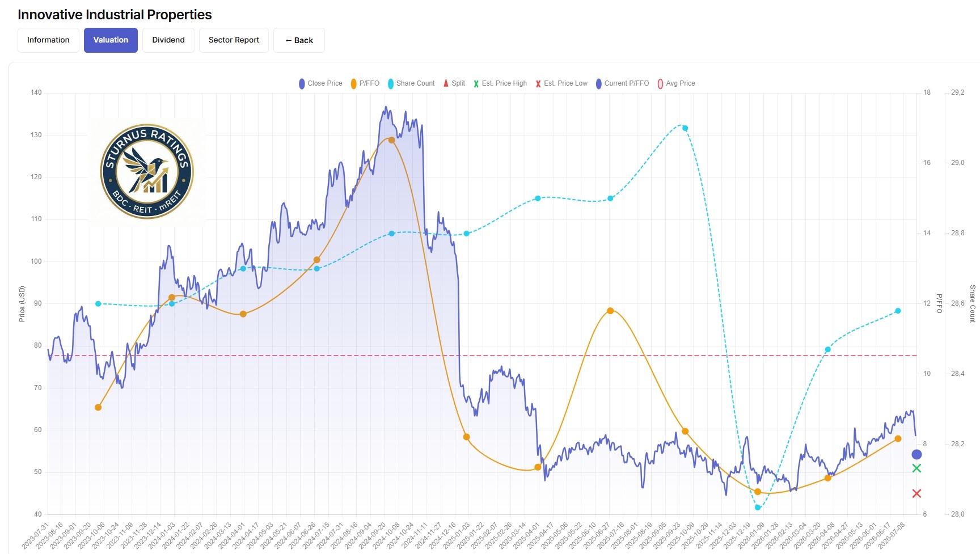Click the Price (USD) axis title
The width and height of the screenshot is (980, 554).
[x=22, y=303]
